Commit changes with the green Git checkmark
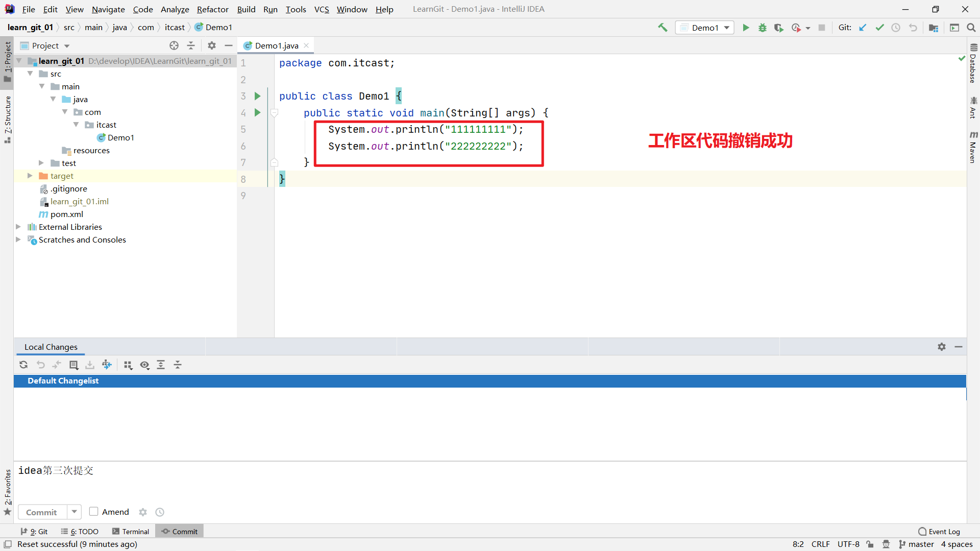 (879, 28)
